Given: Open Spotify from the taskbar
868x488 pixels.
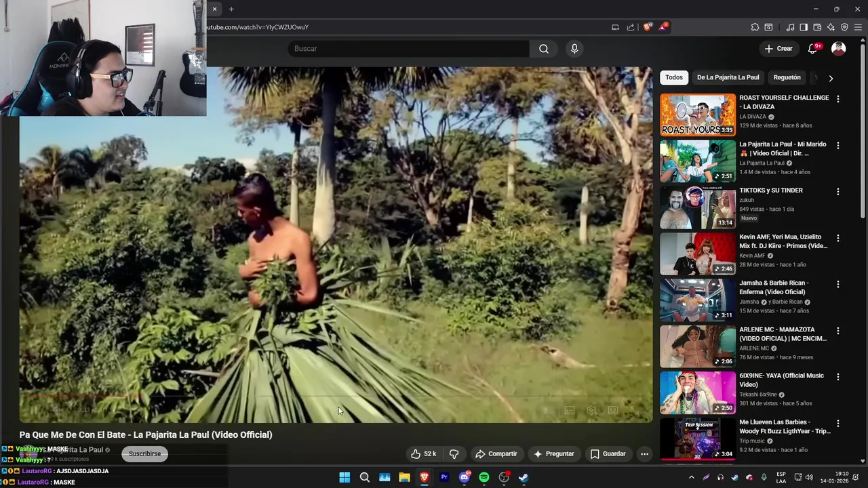Looking at the screenshot, I should click(x=484, y=477).
